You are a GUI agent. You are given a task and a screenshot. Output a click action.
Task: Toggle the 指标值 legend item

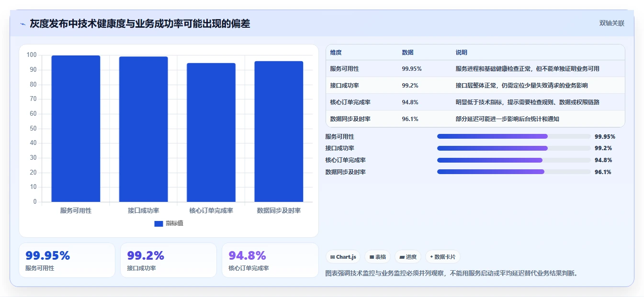coord(169,223)
